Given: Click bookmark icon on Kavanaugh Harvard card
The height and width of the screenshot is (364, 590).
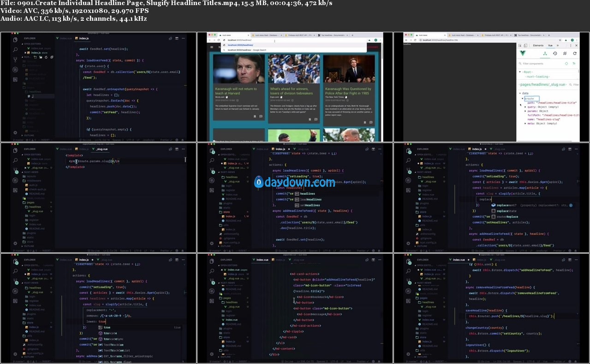Looking at the screenshot, I should [254, 116].
